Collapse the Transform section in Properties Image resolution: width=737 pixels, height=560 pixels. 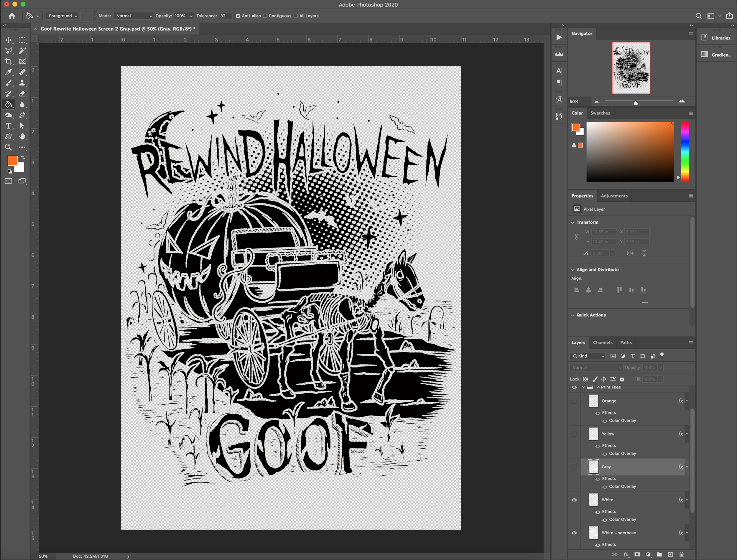(573, 222)
